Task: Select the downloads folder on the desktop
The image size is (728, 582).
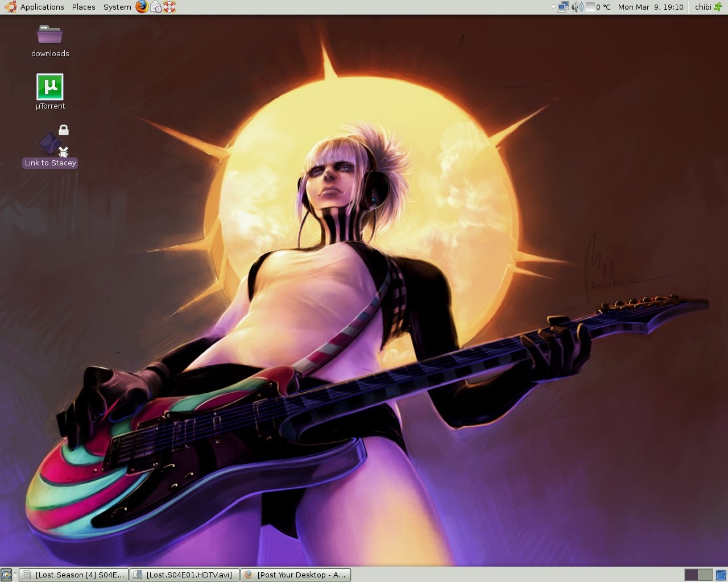Action: tap(50, 41)
